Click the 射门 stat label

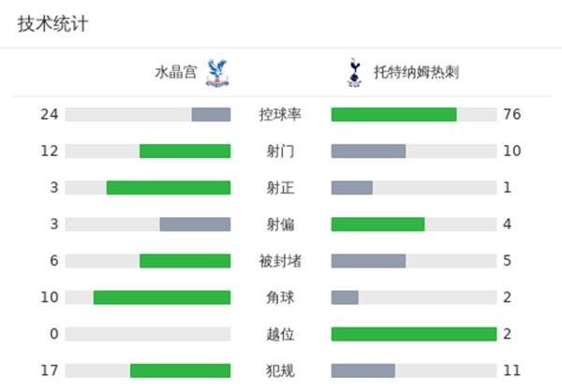[280, 151]
